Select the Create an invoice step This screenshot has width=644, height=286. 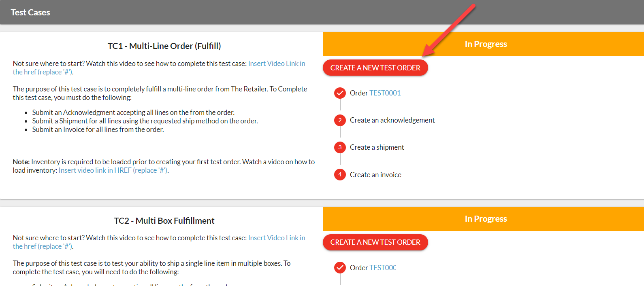tap(375, 175)
